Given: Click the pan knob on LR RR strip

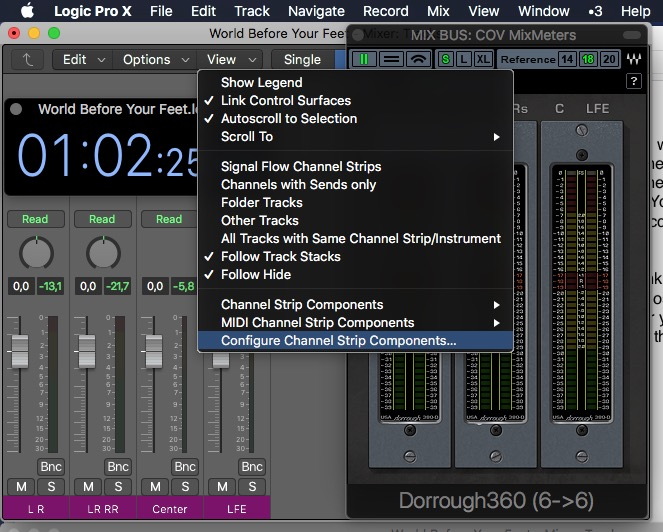Looking at the screenshot, I should (x=103, y=253).
